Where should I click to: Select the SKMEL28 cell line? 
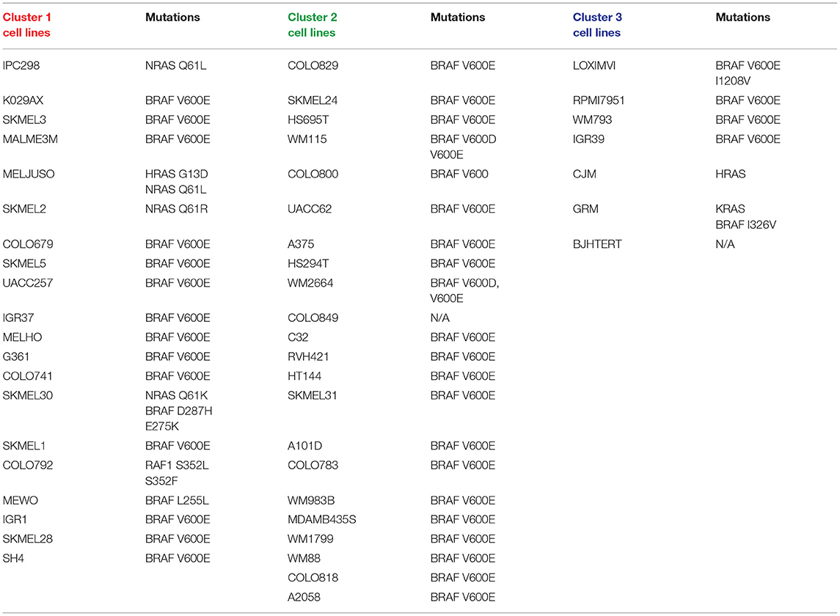click(28, 539)
